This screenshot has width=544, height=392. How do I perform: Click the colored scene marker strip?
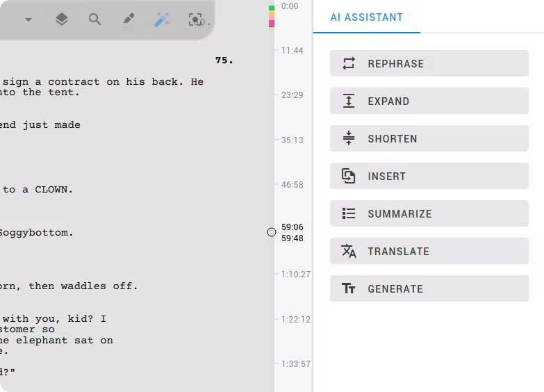[x=272, y=17]
